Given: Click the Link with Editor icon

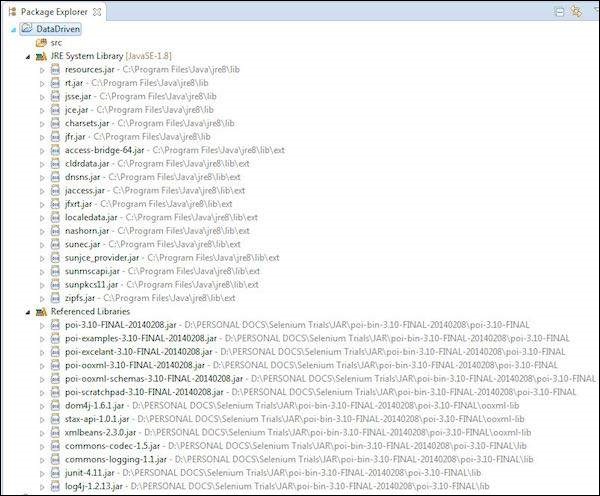Looking at the screenshot, I should tap(576, 11).
